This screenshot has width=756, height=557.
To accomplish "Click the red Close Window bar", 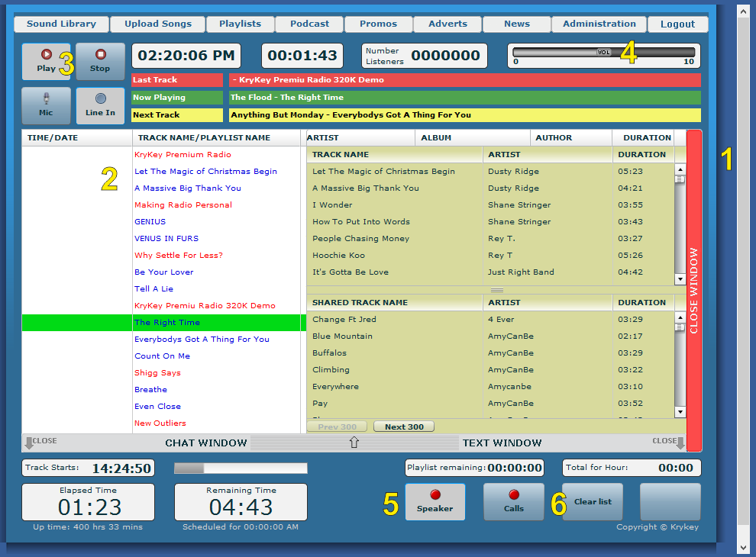I will 693,290.
